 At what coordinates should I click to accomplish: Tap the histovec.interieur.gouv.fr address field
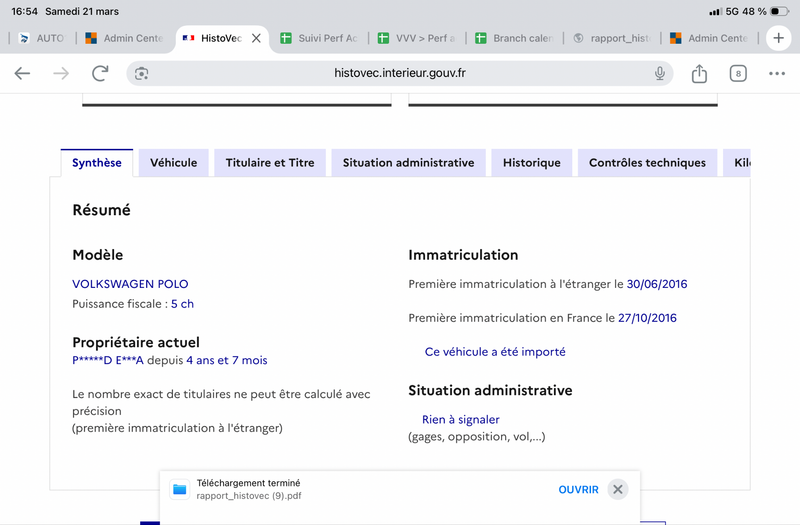click(x=400, y=74)
